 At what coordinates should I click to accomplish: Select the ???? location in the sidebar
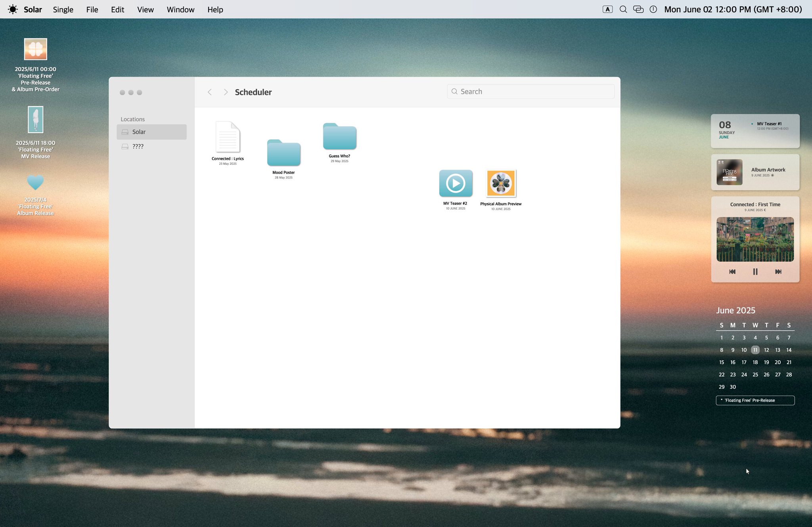(138, 147)
